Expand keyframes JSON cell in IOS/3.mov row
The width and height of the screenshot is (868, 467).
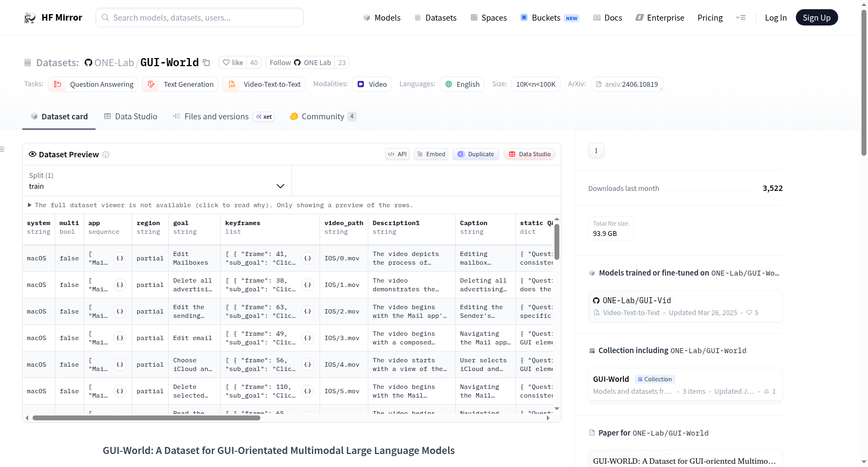[308, 338]
